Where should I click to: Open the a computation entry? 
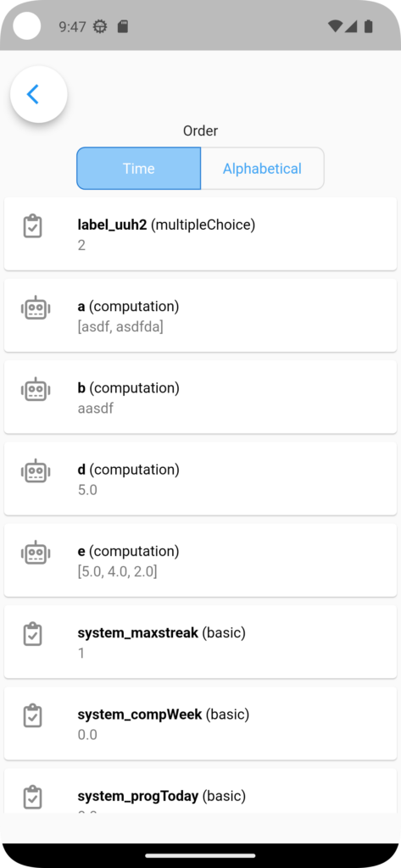coord(200,315)
